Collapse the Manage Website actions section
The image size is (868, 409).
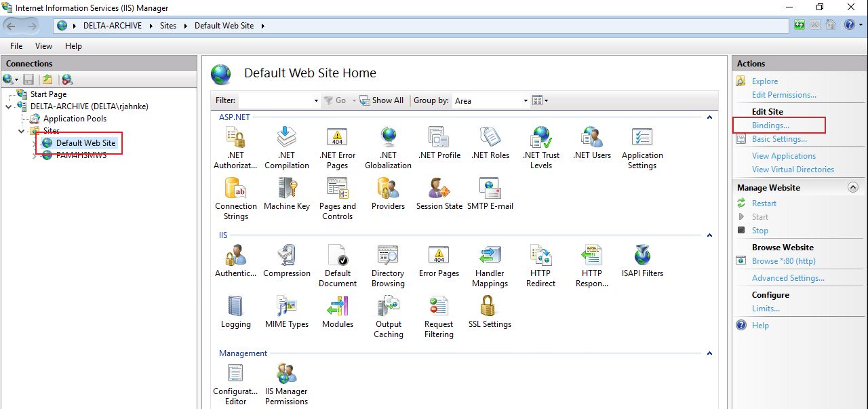coord(852,187)
